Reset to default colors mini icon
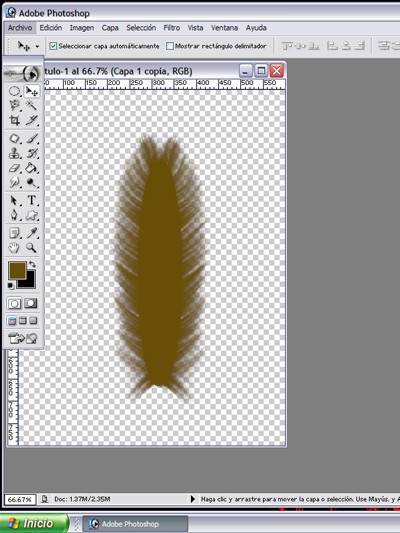 coord(11,286)
